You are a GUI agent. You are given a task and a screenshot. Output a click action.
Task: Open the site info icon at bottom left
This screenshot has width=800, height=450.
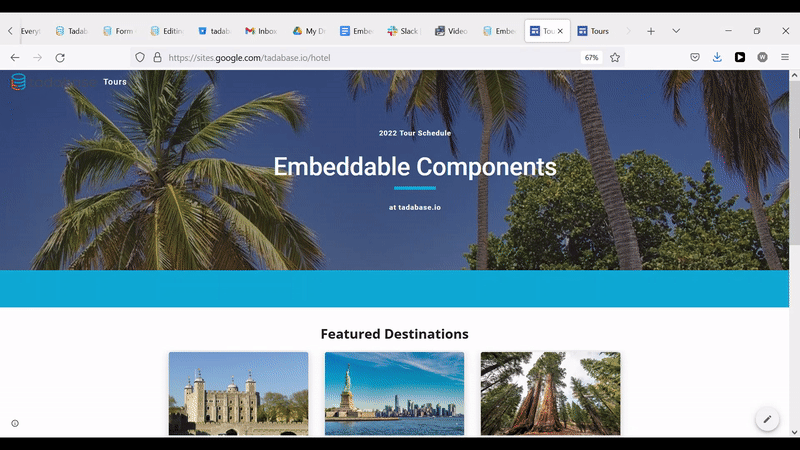pyautogui.click(x=15, y=423)
